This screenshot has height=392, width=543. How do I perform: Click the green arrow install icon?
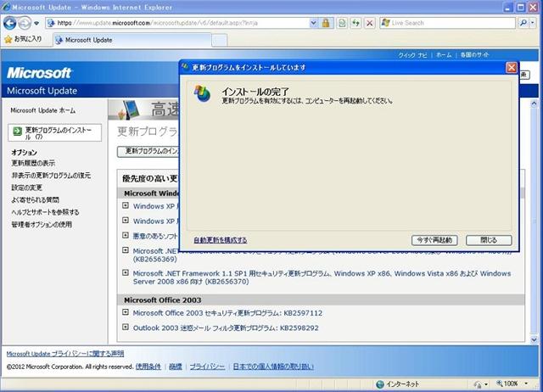pos(17,131)
